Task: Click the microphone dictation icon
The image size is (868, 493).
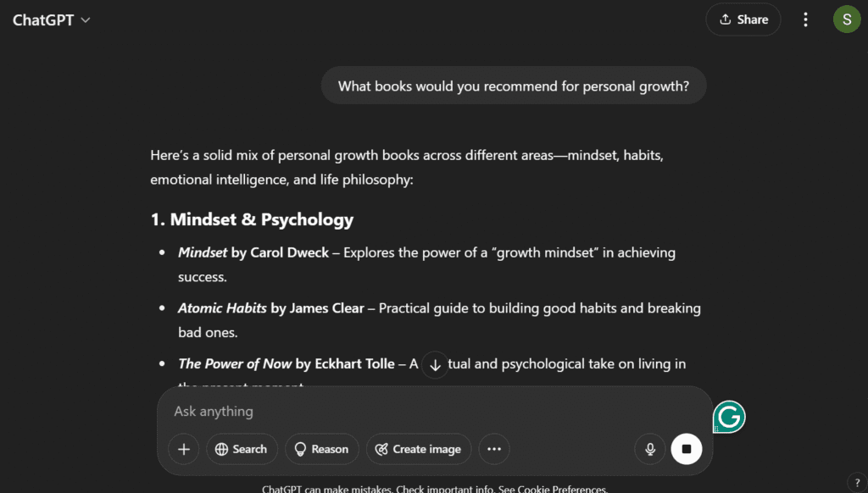Action: click(650, 449)
